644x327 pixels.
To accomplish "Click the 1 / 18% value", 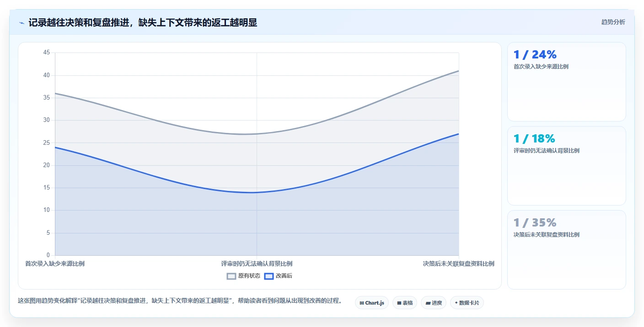I will coord(534,138).
